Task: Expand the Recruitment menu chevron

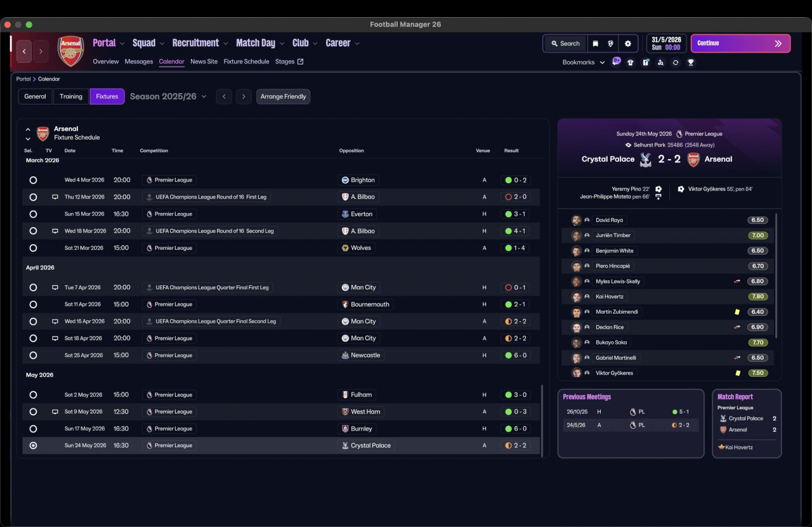Action: click(x=226, y=44)
